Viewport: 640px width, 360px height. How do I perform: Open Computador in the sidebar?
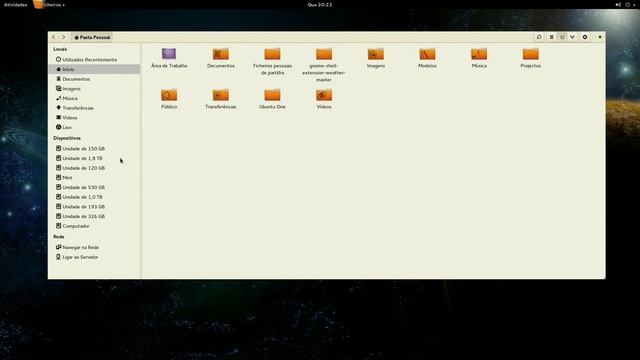94,226
